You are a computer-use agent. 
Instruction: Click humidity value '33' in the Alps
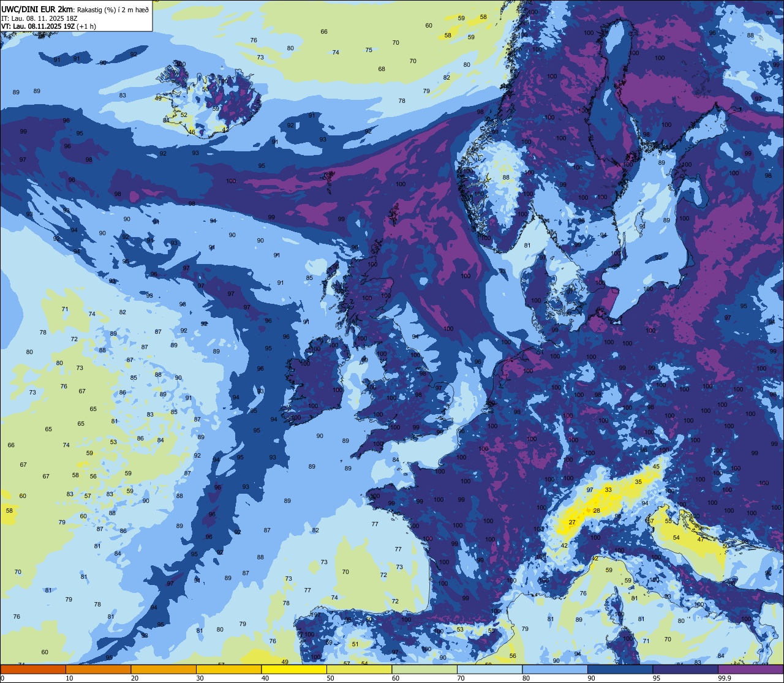[608, 489]
